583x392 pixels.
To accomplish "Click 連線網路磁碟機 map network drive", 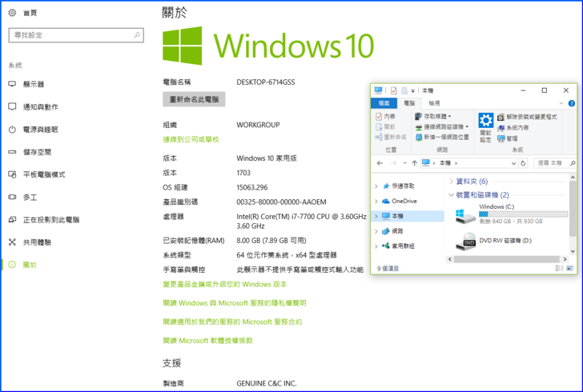I will pos(442,127).
